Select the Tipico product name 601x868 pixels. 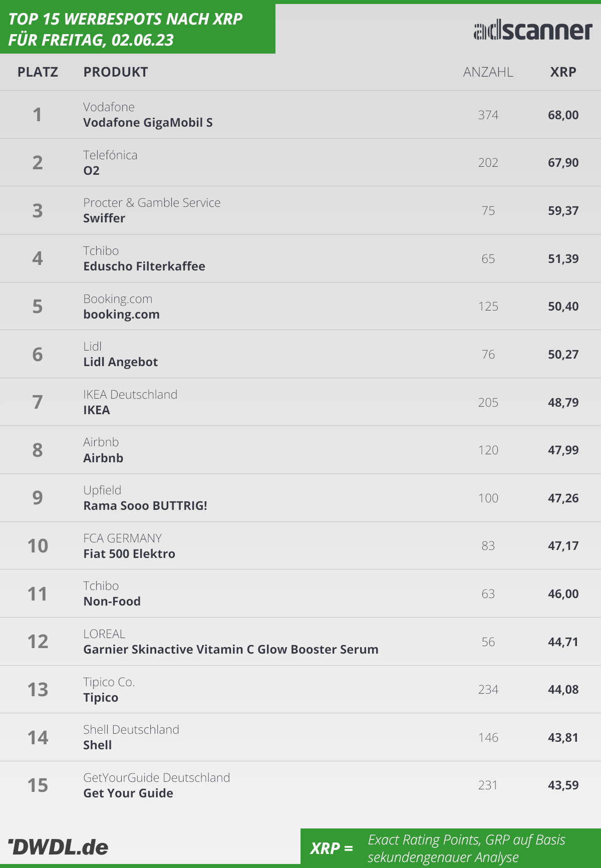101,698
